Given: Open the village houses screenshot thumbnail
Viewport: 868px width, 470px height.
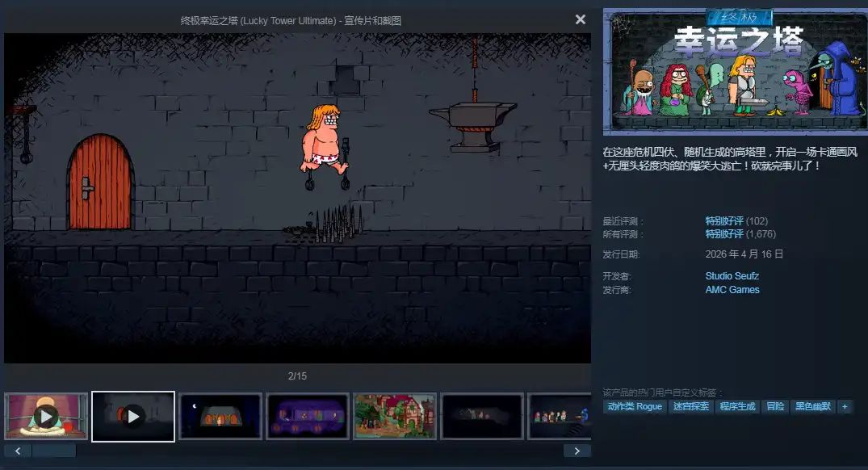Looking at the screenshot, I should tap(395, 417).
